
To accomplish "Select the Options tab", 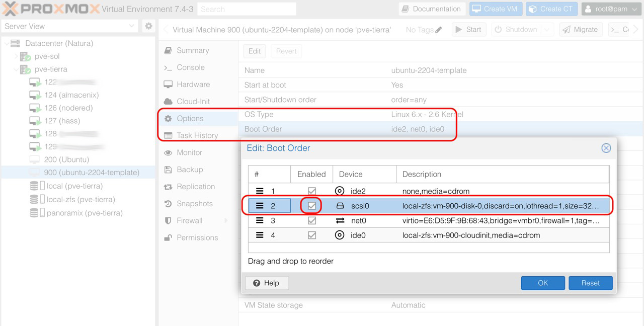I will pyautogui.click(x=198, y=119).
